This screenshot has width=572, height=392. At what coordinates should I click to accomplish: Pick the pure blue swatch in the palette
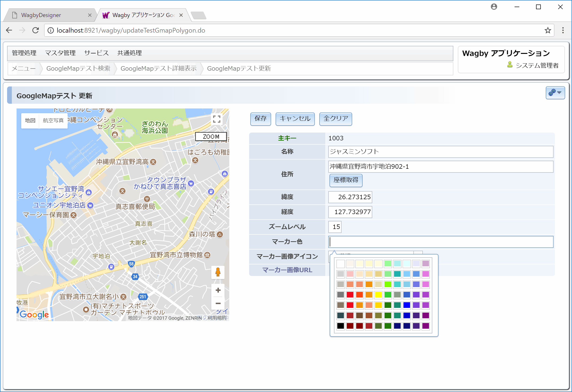(x=407, y=305)
